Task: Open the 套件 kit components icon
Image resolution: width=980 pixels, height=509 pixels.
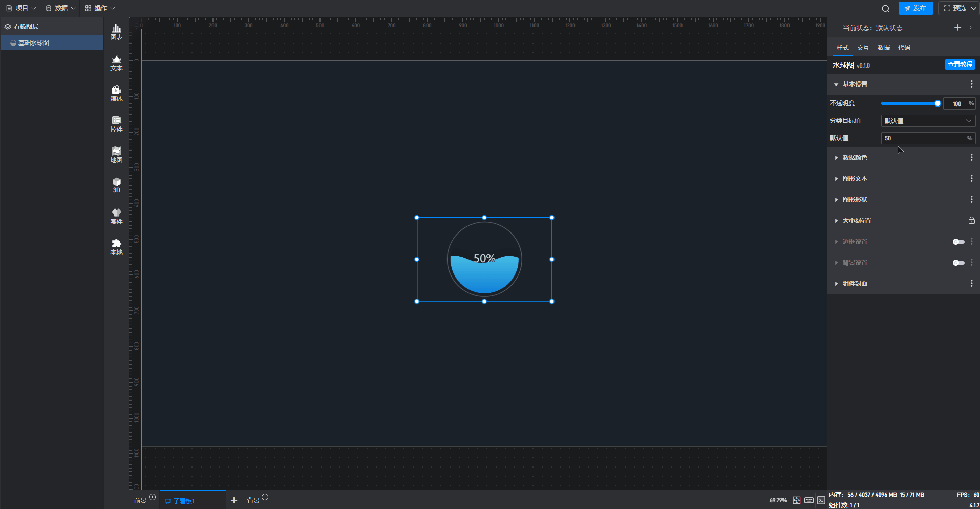Action: 116,216
